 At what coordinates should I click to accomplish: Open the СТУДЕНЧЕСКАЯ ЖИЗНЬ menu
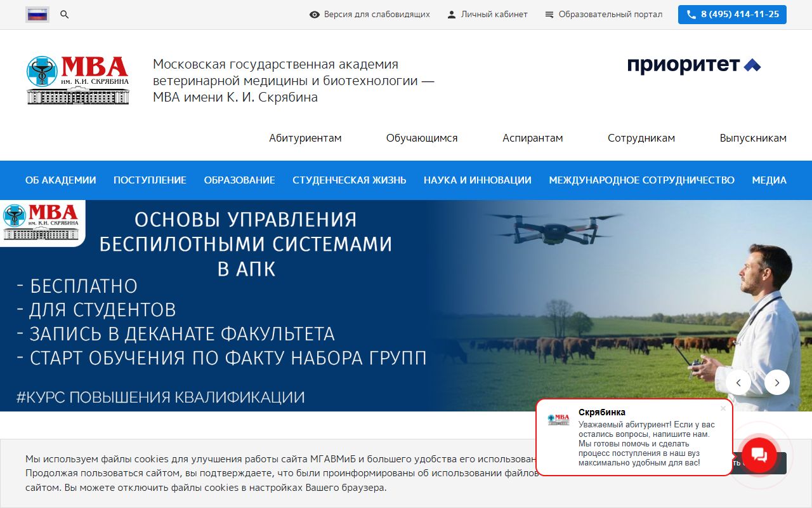pos(350,180)
